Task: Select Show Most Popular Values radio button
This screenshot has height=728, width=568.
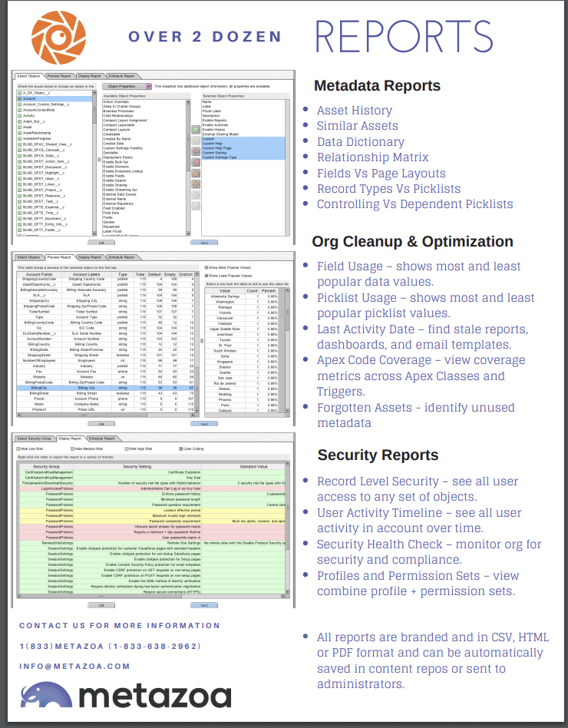Action: click(206, 267)
